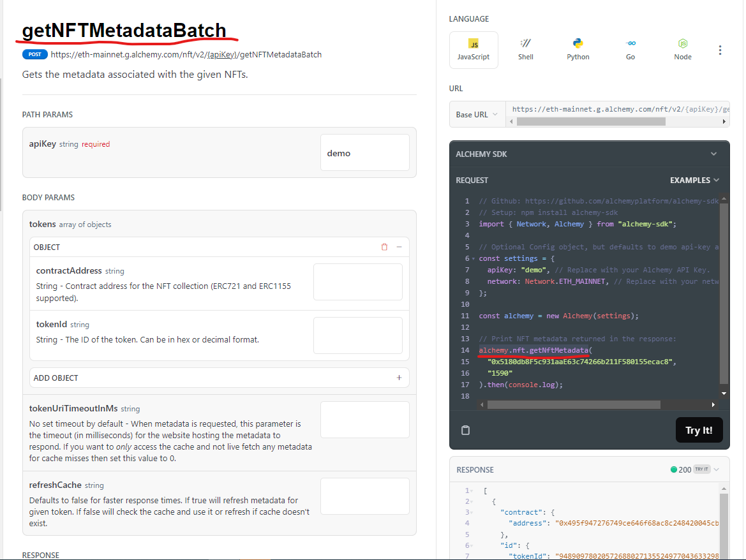Click the code block horizontal scrollbar
This screenshot has width=746, height=560.
(x=574, y=404)
